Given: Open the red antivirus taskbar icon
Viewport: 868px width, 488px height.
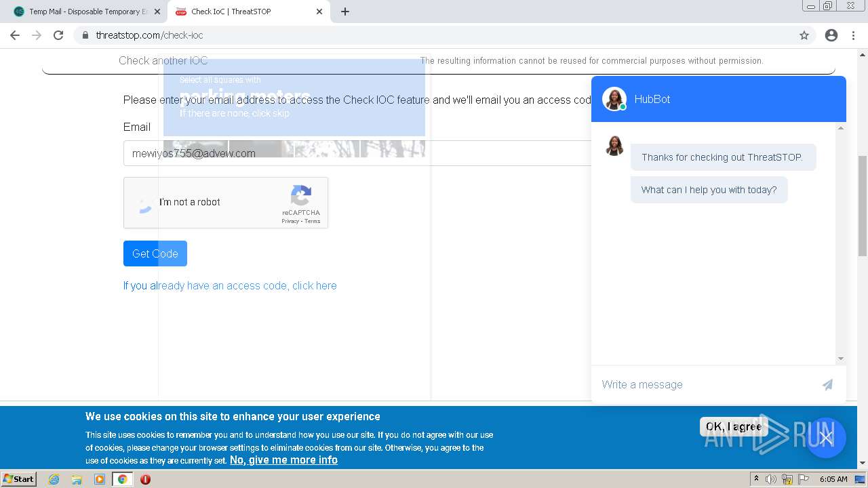Looking at the screenshot, I should tap(145, 479).
